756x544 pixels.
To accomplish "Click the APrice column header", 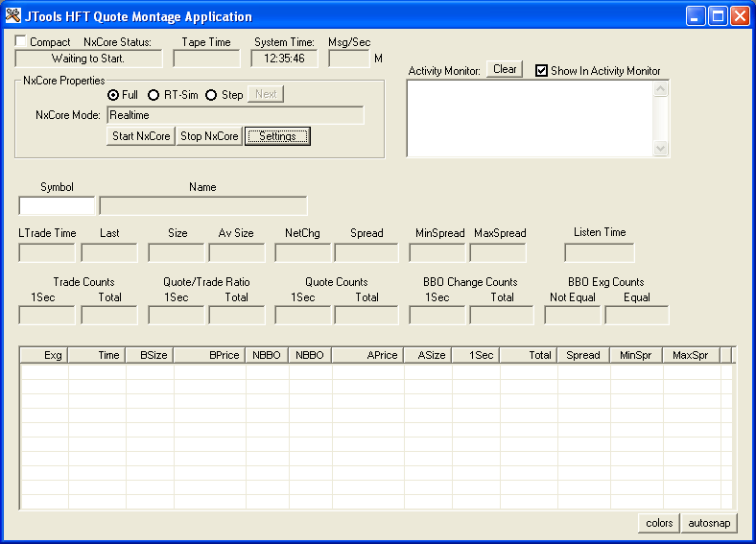I will (368, 355).
